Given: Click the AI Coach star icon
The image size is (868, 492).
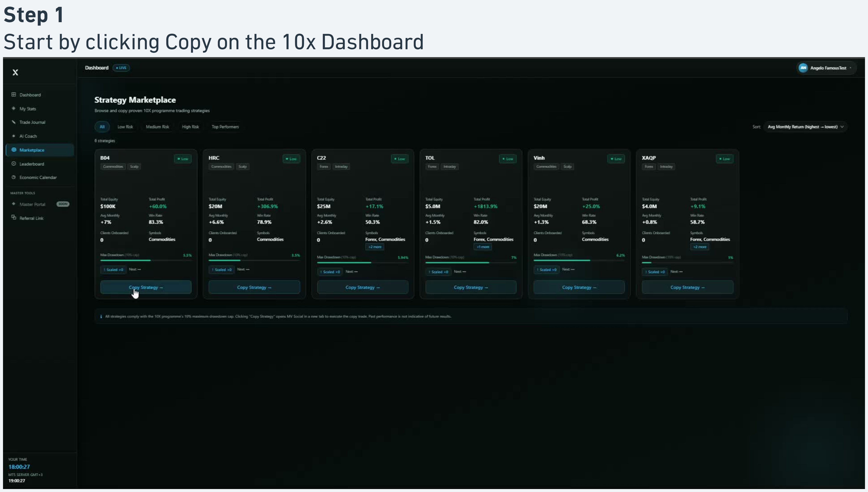Looking at the screenshot, I should tap(14, 136).
